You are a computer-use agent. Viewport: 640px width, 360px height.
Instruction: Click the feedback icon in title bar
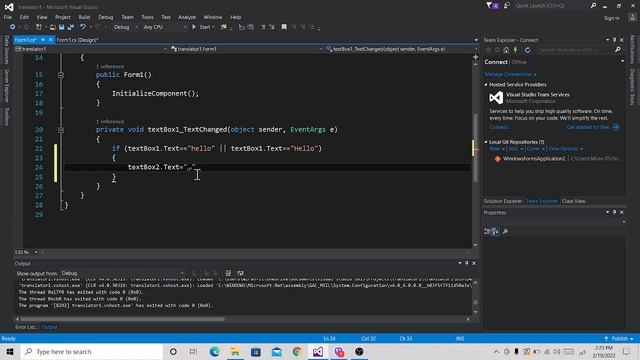507,6
